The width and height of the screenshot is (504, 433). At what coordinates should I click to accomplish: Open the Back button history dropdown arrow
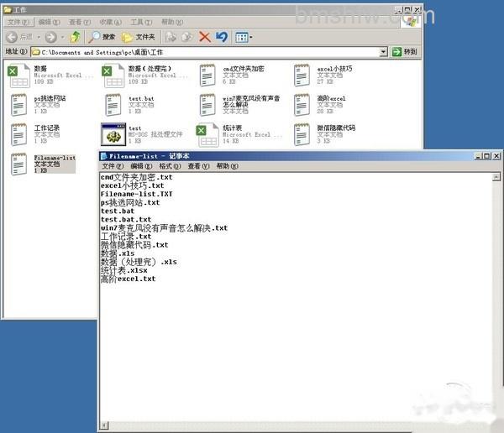[39, 37]
